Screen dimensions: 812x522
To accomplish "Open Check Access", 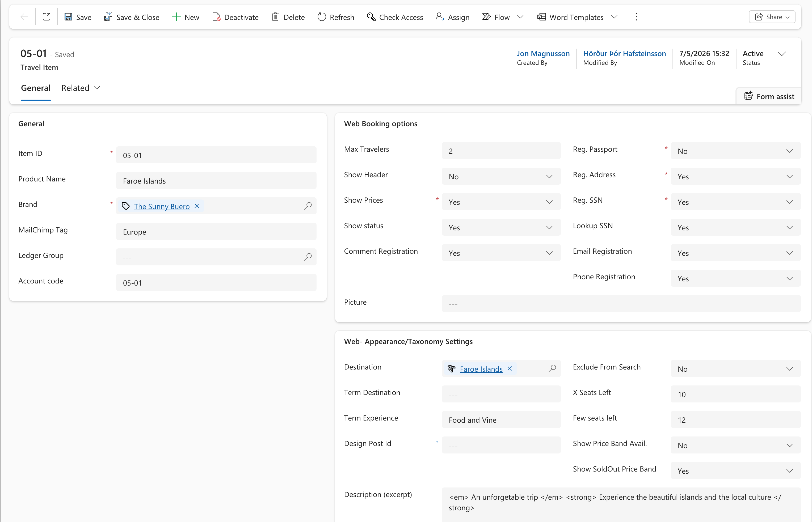I will (x=395, y=17).
